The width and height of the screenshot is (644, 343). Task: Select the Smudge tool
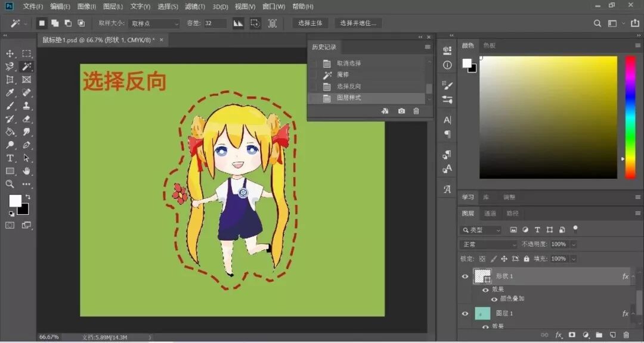[27, 132]
